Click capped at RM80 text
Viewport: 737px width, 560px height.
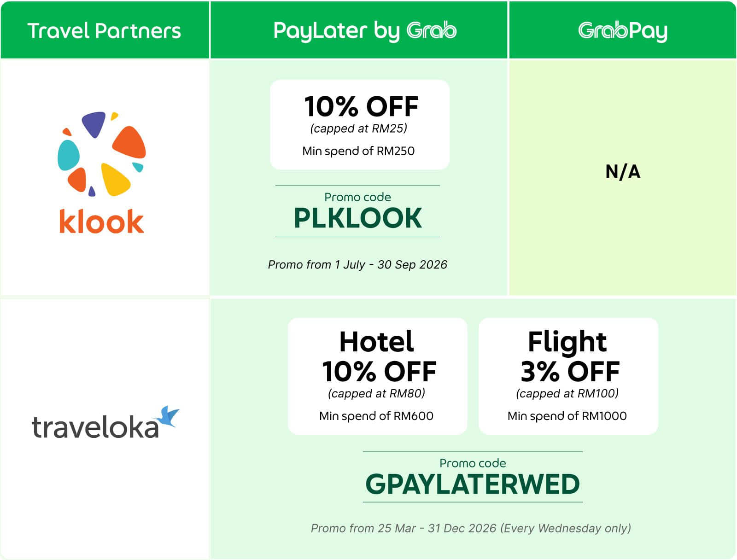[376, 393]
